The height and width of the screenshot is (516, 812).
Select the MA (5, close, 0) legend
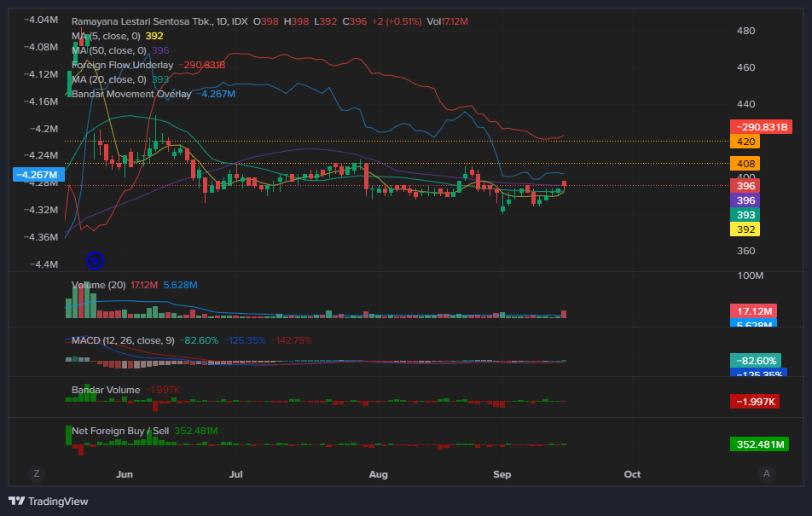pyautogui.click(x=106, y=36)
